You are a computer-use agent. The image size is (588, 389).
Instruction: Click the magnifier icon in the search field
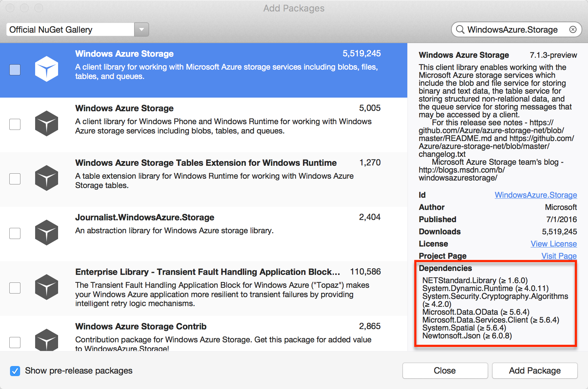tap(460, 29)
